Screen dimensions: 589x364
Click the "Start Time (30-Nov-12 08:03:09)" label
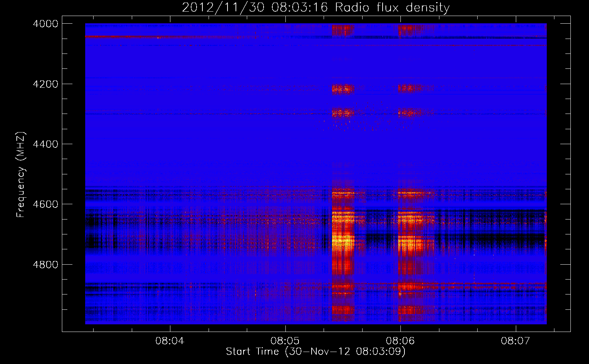pyautogui.click(x=316, y=352)
